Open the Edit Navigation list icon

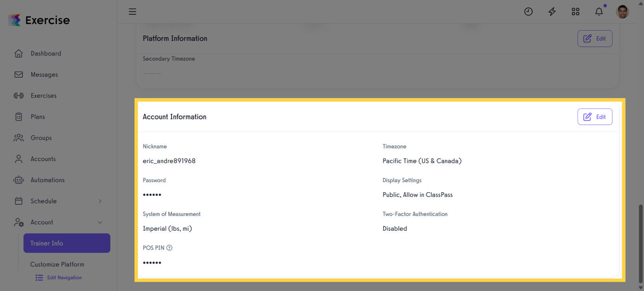pos(39,277)
